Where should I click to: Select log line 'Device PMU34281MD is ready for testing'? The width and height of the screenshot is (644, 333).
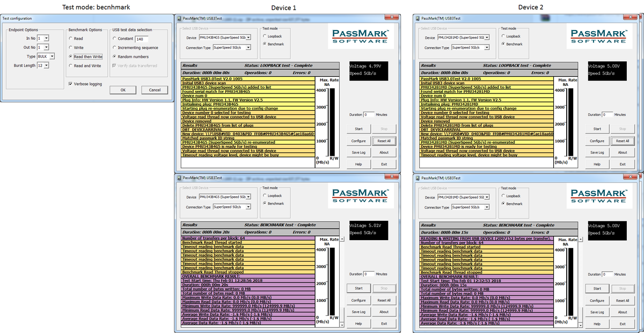486,146
